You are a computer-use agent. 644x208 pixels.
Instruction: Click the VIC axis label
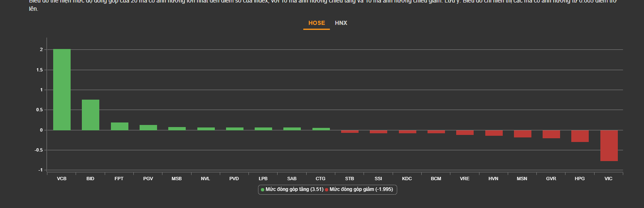click(609, 179)
